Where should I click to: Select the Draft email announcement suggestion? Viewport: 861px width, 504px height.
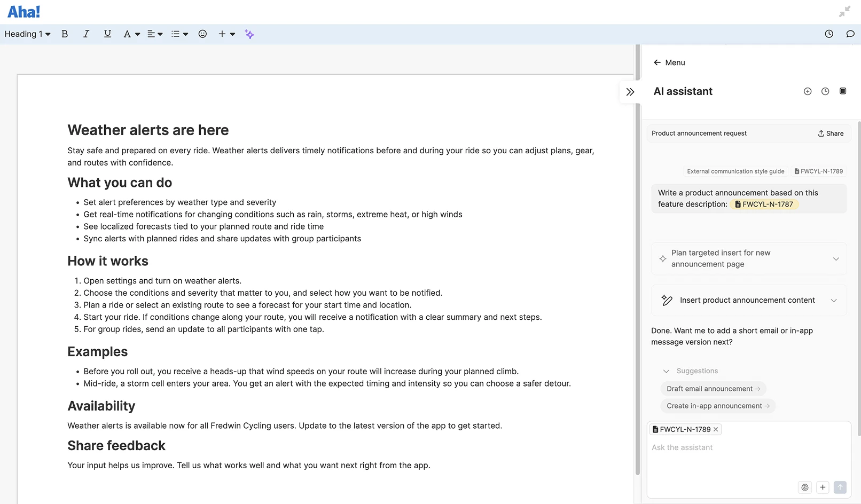coord(713,388)
